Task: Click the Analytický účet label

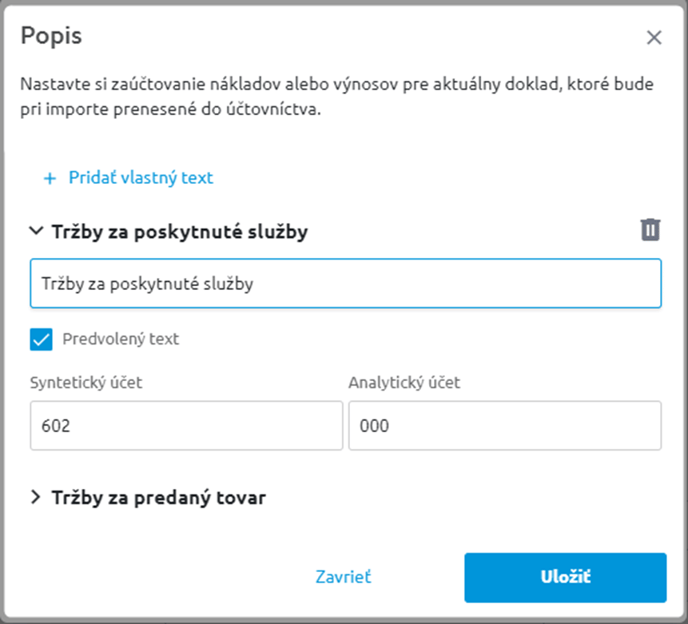Action: [404, 383]
